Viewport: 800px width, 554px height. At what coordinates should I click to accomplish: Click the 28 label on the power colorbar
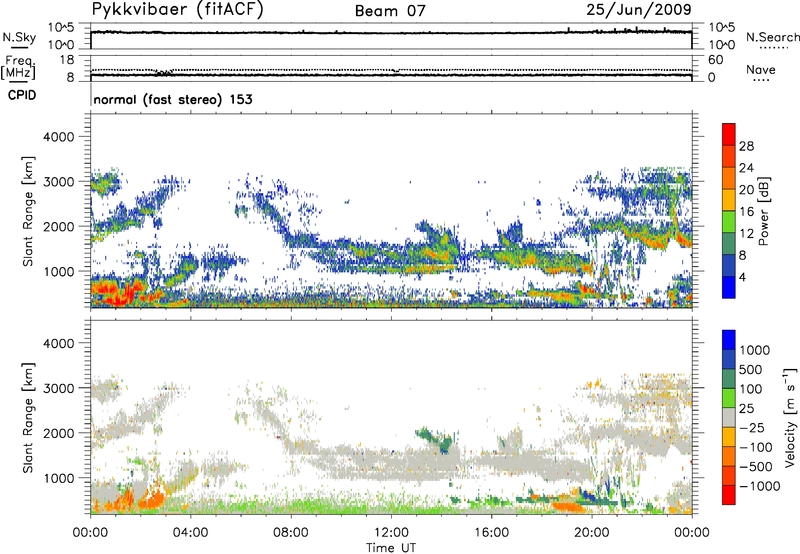[746, 146]
